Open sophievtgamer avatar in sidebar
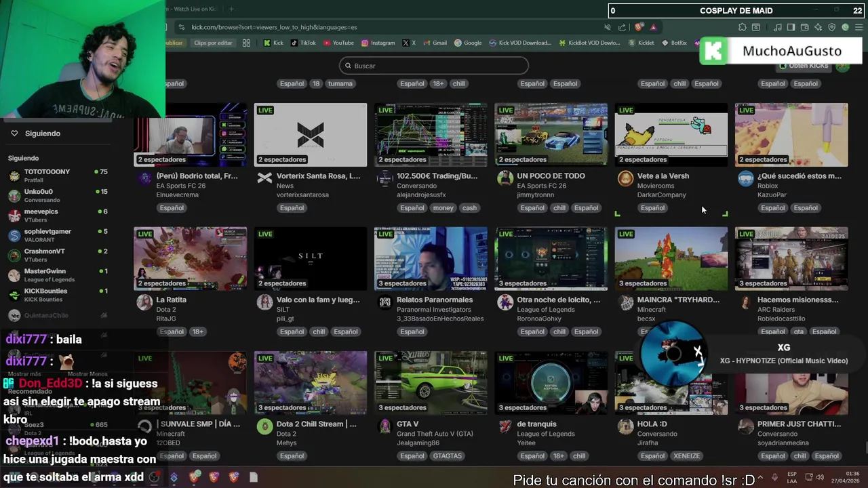 14,235
